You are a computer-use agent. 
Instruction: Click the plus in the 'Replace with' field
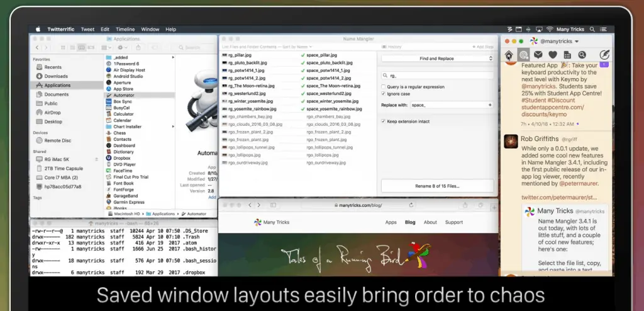point(489,105)
